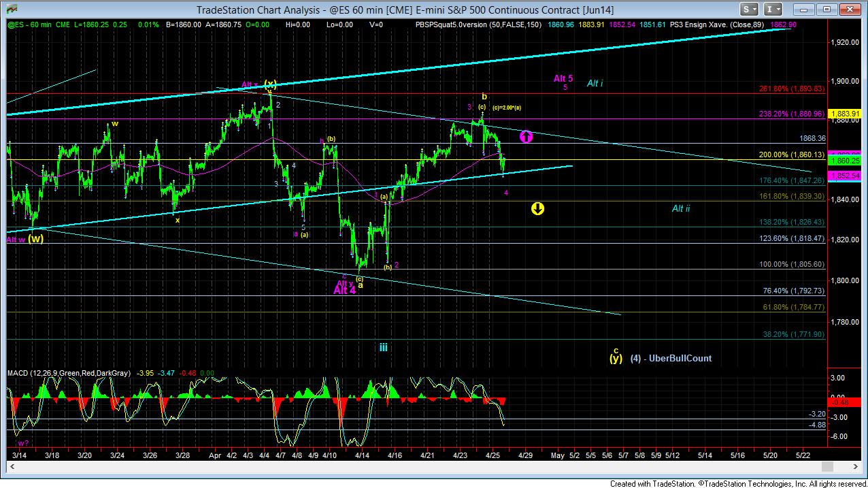Select the '(4) - UberBullCount' annotation

point(671,358)
